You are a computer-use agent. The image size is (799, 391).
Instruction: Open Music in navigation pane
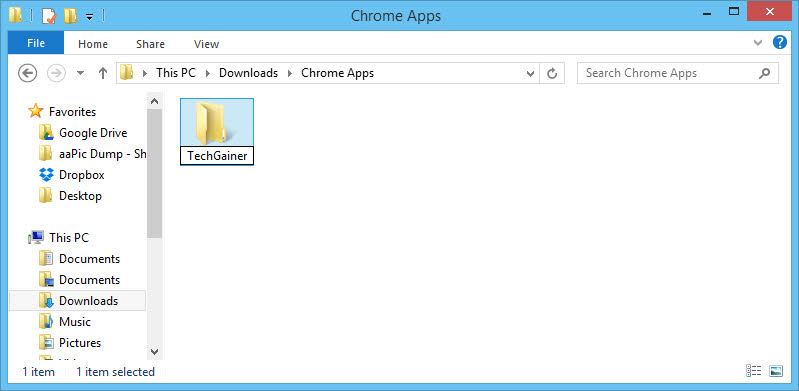coord(74,322)
